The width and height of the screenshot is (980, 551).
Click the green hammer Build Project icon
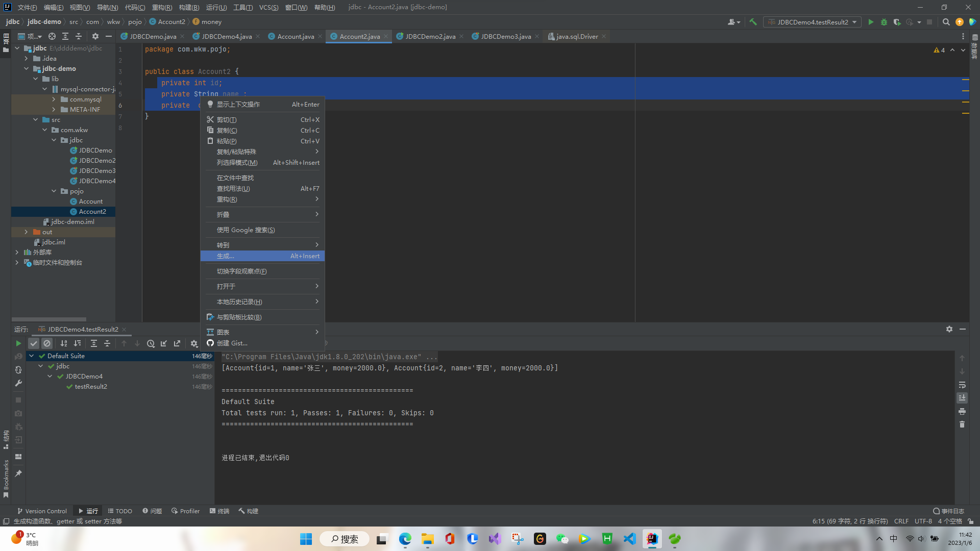(753, 22)
